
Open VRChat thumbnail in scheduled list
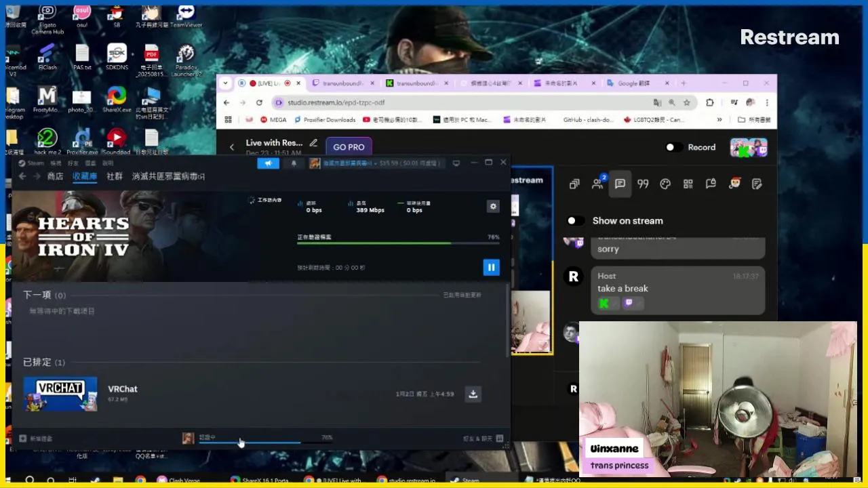(x=60, y=394)
